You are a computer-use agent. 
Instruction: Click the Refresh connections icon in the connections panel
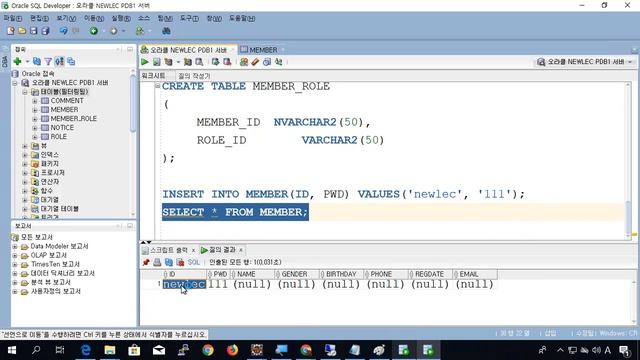pyautogui.click(x=37, y=62)
